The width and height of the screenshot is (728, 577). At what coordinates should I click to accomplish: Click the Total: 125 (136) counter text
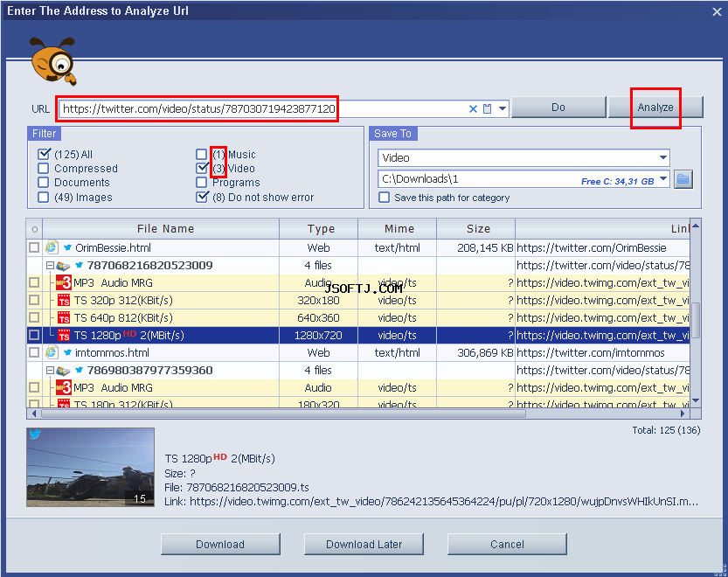pyautogui.click(x=666, y=430)
